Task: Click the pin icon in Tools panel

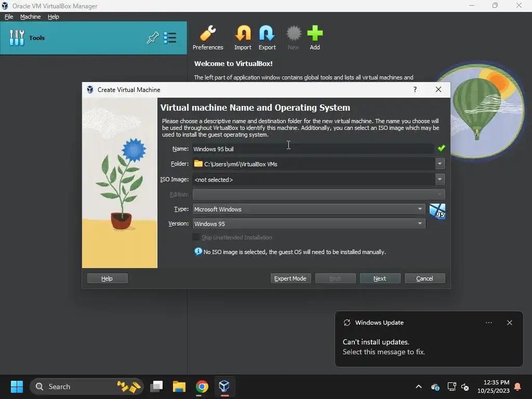Action: 153,37
